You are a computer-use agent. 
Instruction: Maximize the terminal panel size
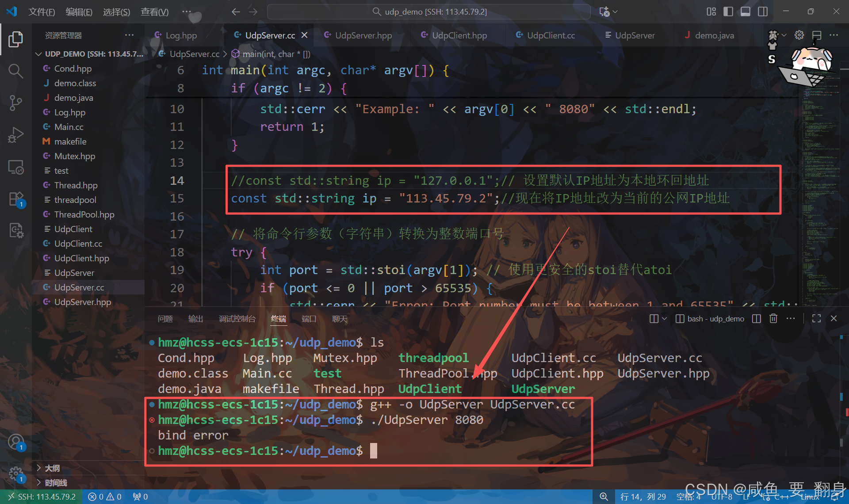pyautogui.click(x=816, y=319)
